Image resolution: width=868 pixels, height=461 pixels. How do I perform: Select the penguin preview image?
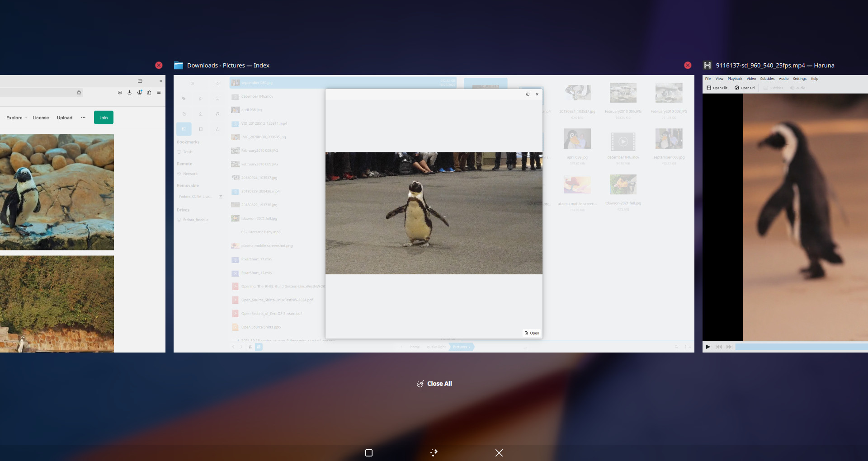[x=434, y=213]
